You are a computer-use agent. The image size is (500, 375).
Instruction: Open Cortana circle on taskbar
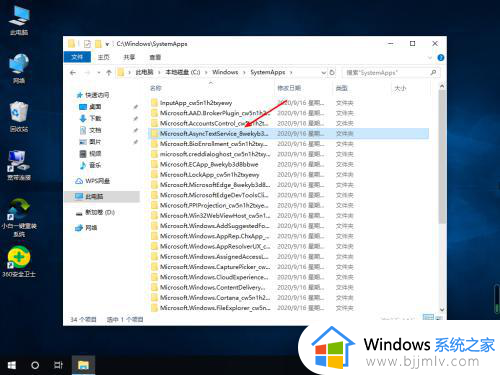click(x=35, y=365)
